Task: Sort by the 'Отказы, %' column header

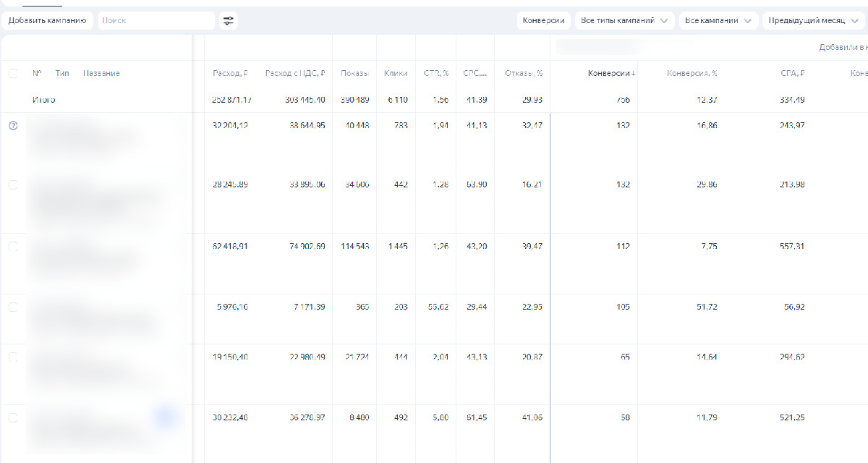Action: coord(524,73)
